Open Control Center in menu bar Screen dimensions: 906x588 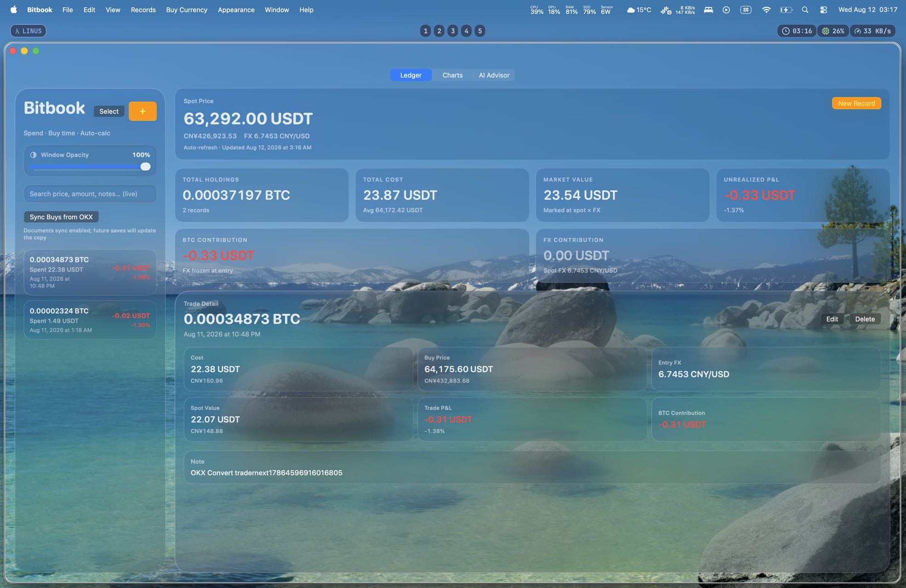(823, 10)
